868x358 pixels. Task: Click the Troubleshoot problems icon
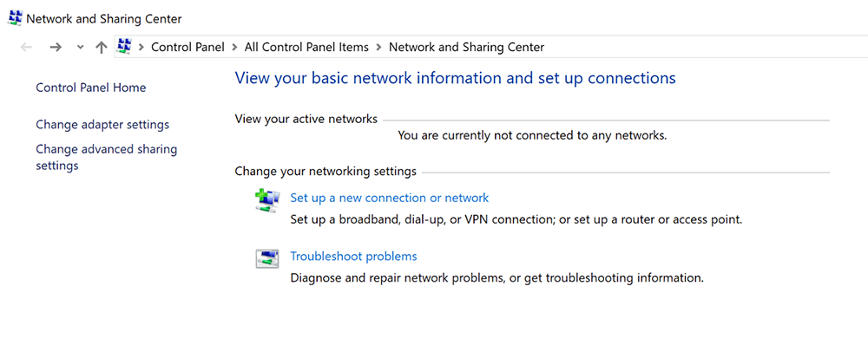click(x=267, y=258)
